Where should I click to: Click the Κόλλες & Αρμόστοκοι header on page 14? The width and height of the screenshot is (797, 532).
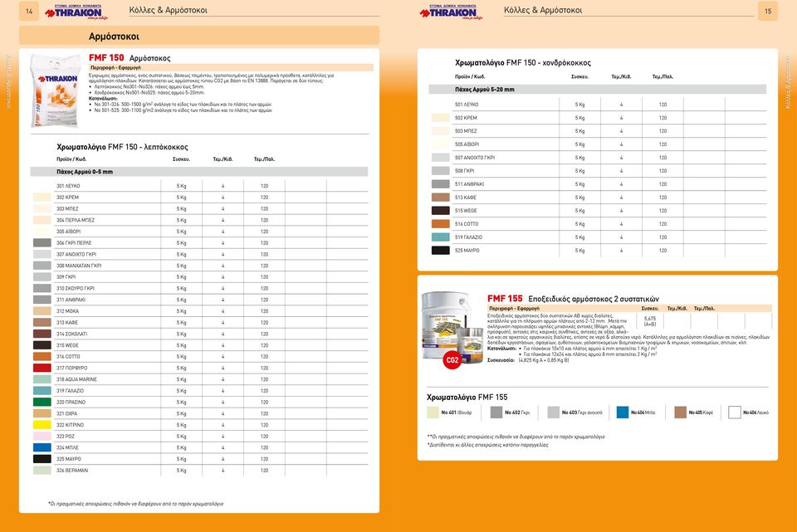169,10
